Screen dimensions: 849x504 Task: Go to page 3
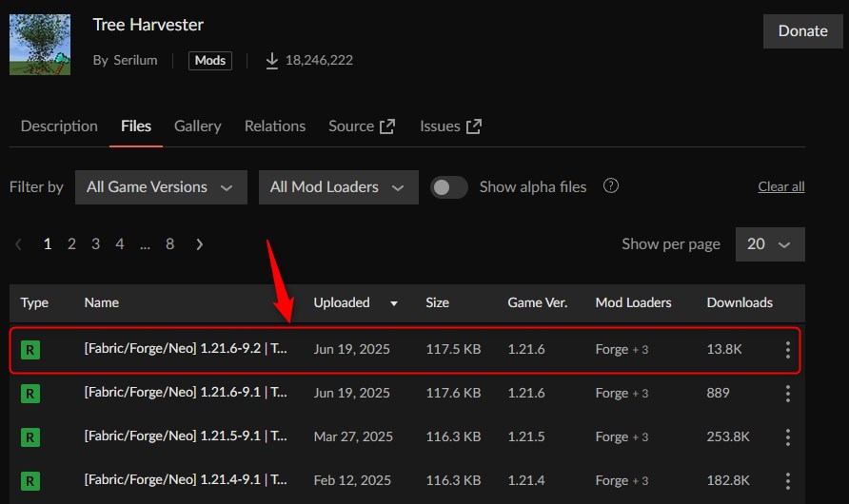point(95,243)
